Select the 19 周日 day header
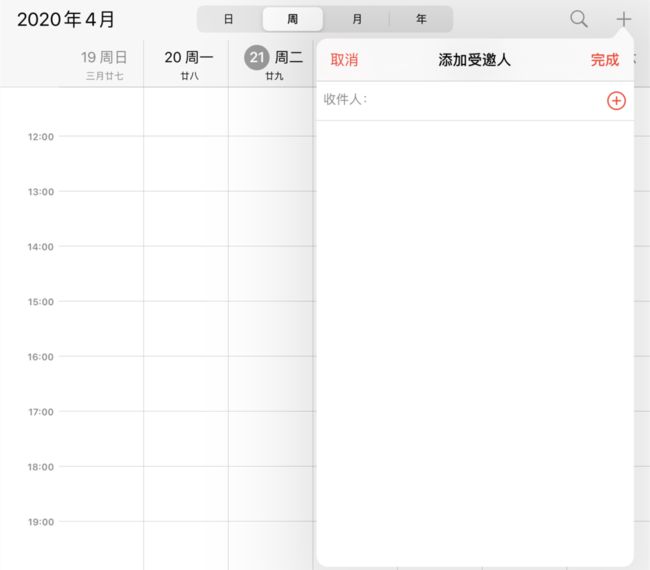 tap(104, 57)
